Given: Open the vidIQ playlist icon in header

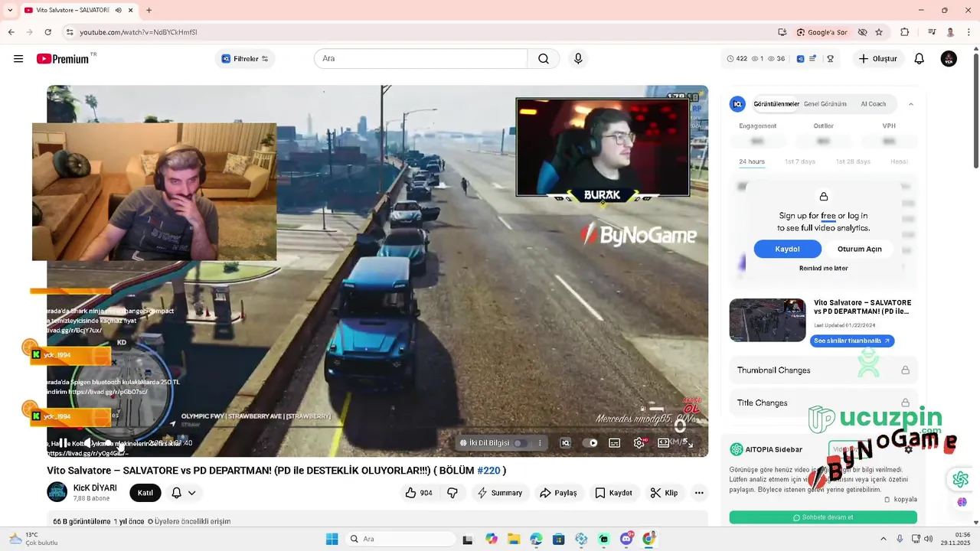Looking at the screenshot, I should 813,58.
